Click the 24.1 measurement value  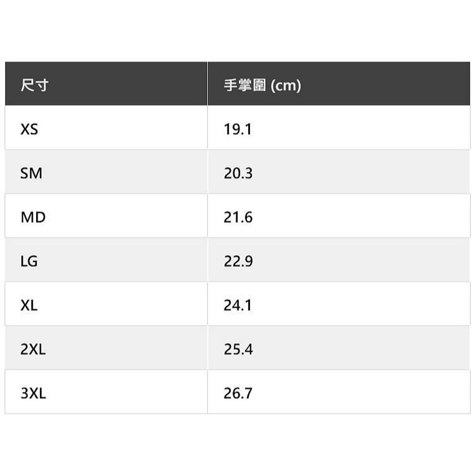point(238,305)
